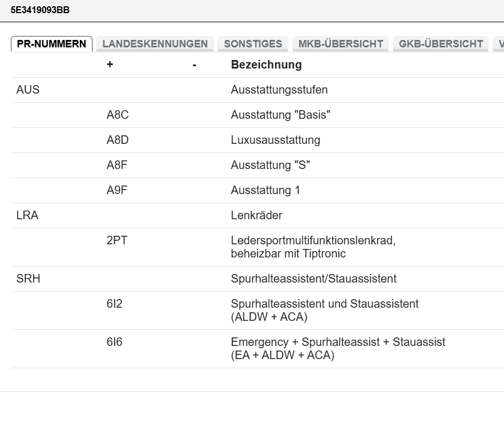The width and height of the screenshot is (504, 435).
Task: Switch to the PR-NUMMERN tab
Action: pyautogui.click(x=51, y=44)
